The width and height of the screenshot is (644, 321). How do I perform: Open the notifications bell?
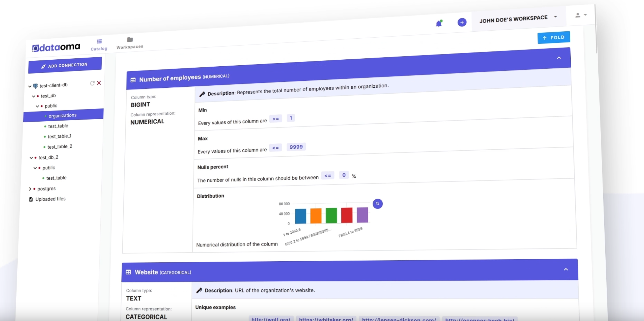(439, 23)
